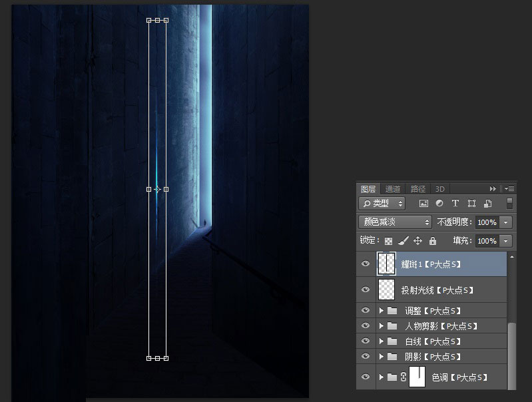Viewport: 532px width, 402px height.
Task: Click the middle-right transform handle
Action: tap(166, 189)
